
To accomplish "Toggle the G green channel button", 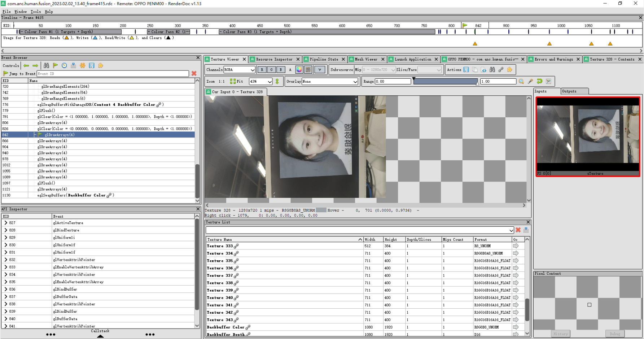I will pos(271,70).
